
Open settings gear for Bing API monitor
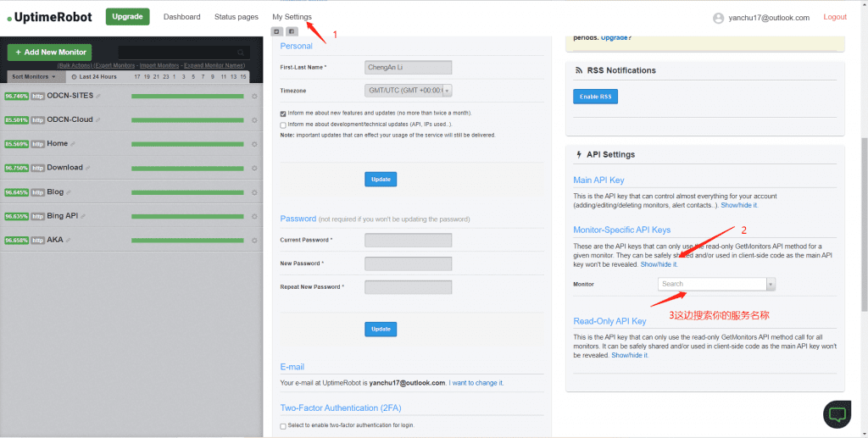(254, 216)
